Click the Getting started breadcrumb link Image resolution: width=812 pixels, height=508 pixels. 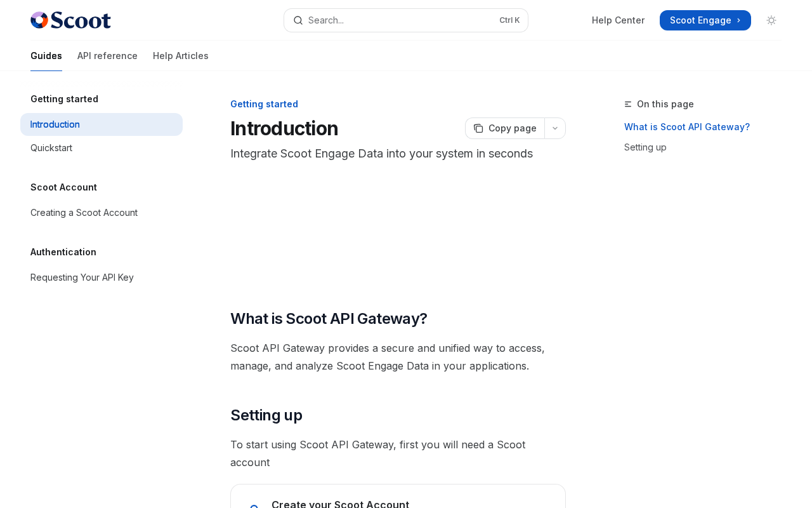(264, 104)
